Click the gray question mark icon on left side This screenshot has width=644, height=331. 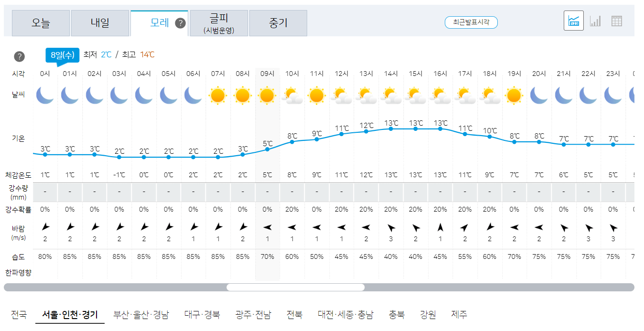(19, 56)
